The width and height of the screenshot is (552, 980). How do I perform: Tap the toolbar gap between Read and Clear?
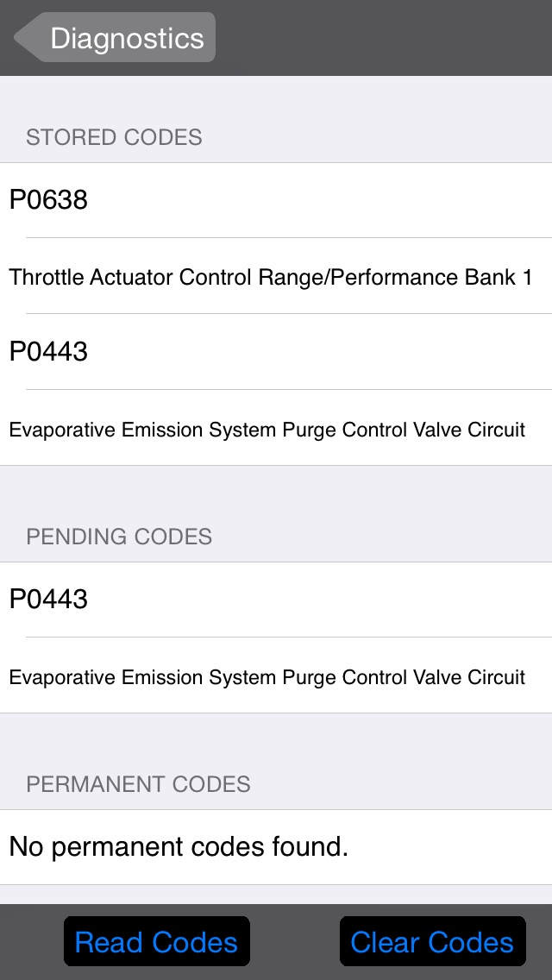tap(294, 942)
